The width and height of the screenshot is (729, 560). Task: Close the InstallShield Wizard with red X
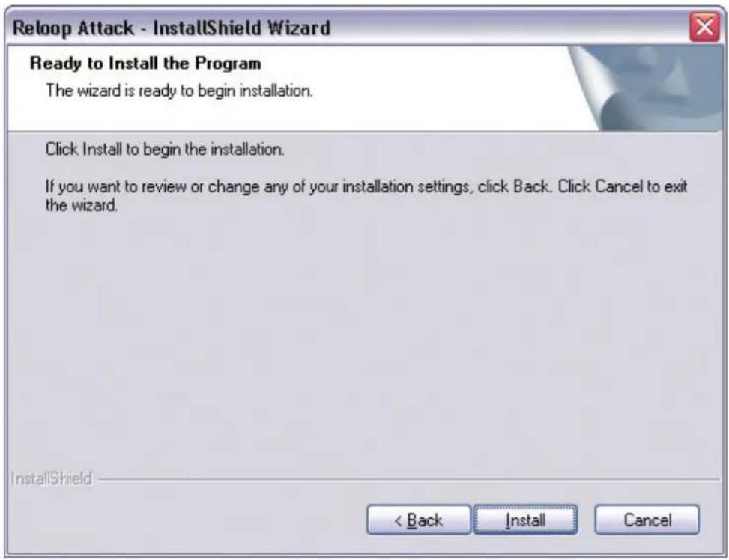tap(704, 27)
